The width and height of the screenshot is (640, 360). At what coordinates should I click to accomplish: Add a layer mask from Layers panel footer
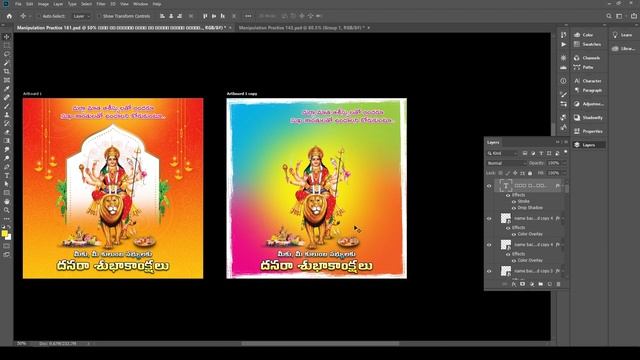pyautogui.click(x=522, y=284)
